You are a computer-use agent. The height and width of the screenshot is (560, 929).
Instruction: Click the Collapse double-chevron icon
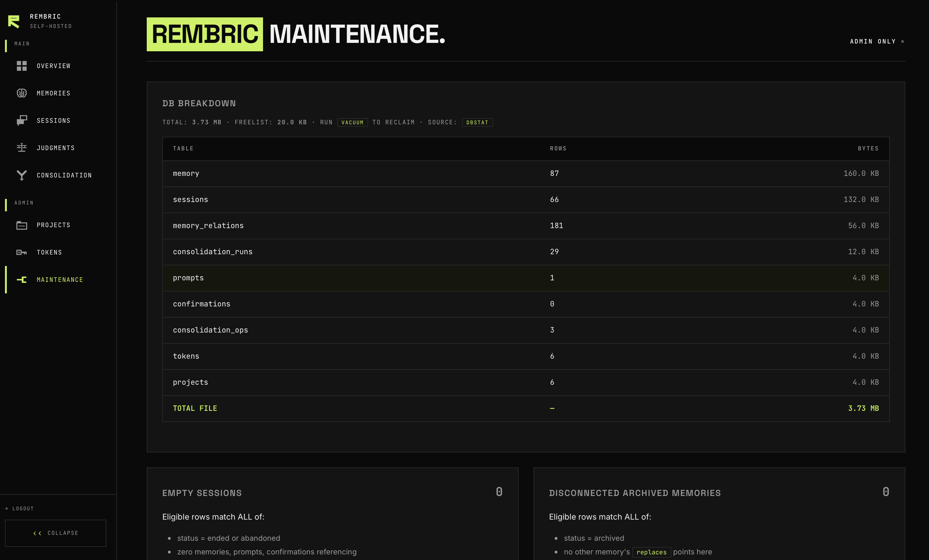tap(37, 533)
